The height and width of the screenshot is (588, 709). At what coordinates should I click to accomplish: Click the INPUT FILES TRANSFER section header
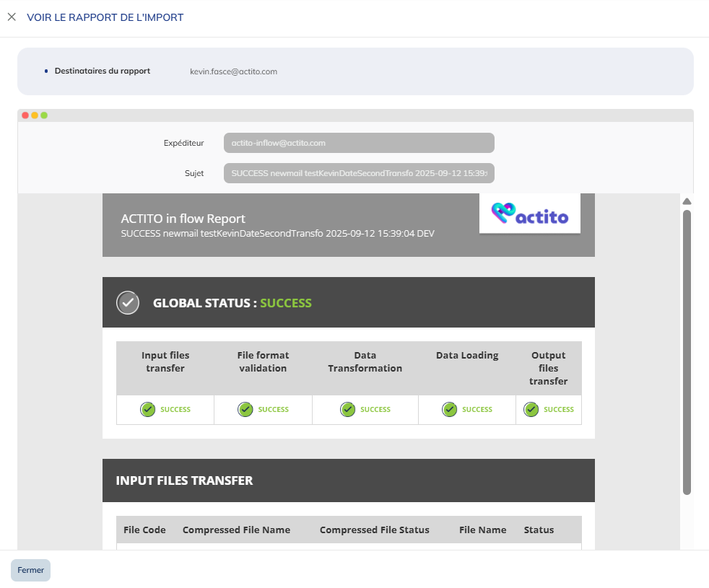184,481
